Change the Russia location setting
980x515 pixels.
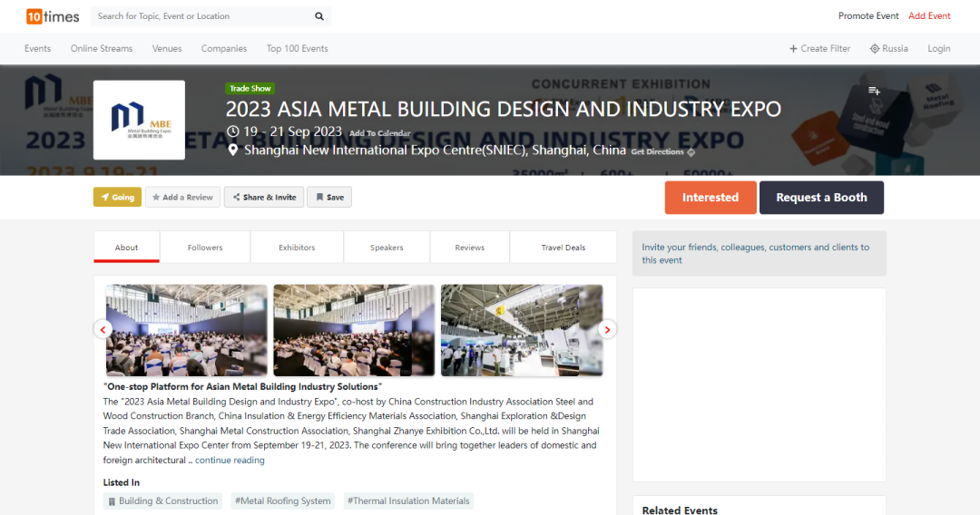888,49
